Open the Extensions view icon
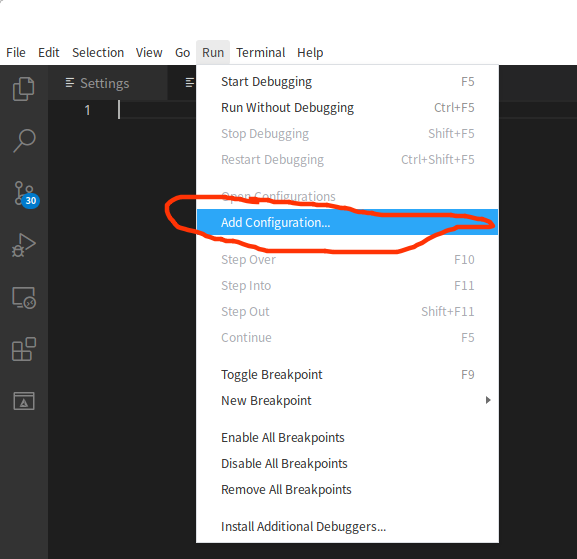 pos(24,349)
